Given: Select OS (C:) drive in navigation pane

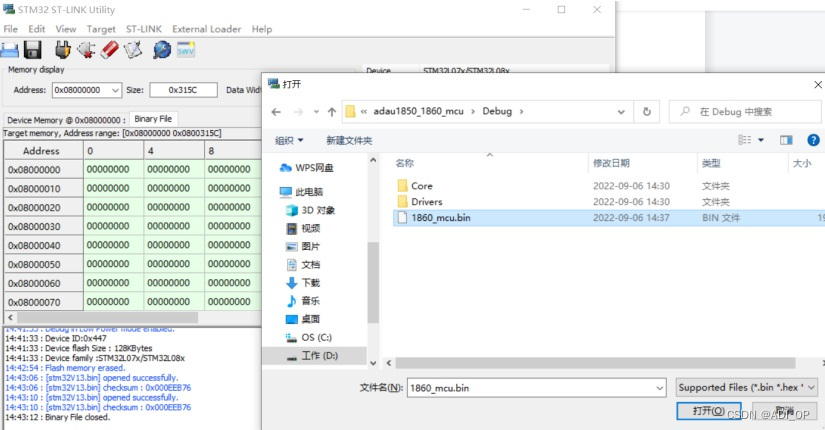Looking at the screenshot, I should (308, 337).
